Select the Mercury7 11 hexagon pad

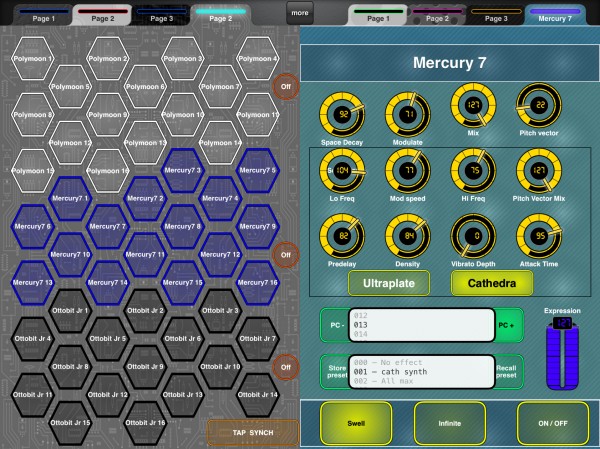pyautogui.click(x=145, y=255)
